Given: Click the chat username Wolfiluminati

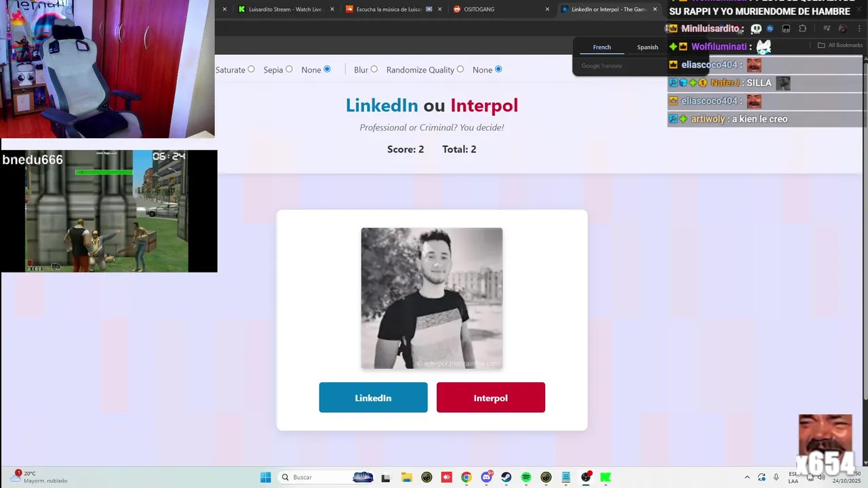Looking at the screenshot, I should click(x=719, y=47).
